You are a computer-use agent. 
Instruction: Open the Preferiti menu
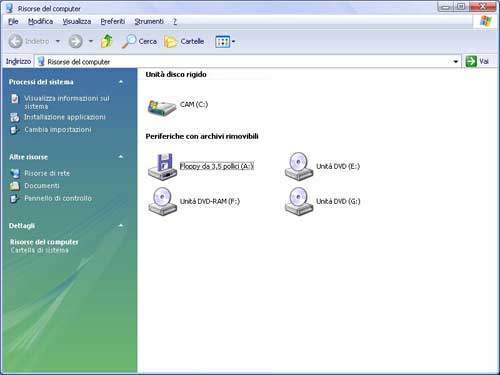[113, 22]
